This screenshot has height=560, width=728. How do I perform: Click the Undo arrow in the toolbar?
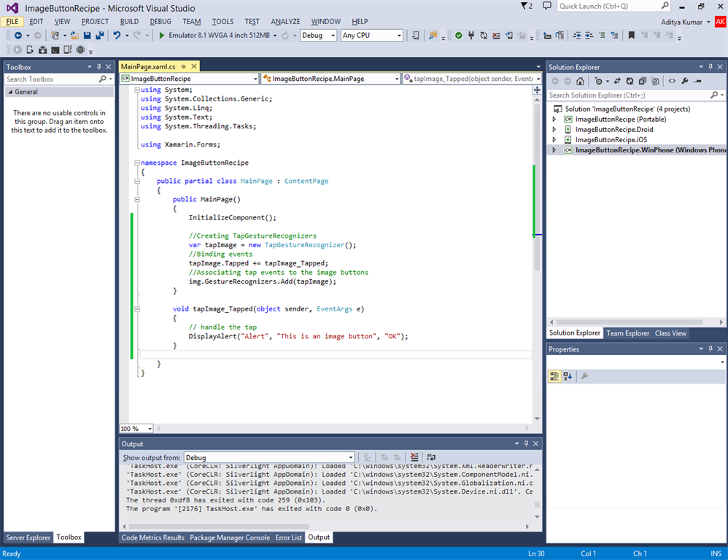pyautogui.click(x=116, y=36)
